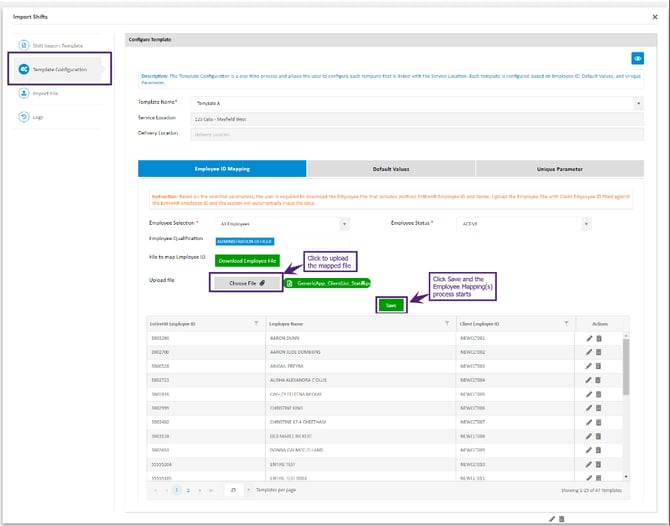
Task: Select the CHRISTINE KING name cell
Action: [361, 408]
